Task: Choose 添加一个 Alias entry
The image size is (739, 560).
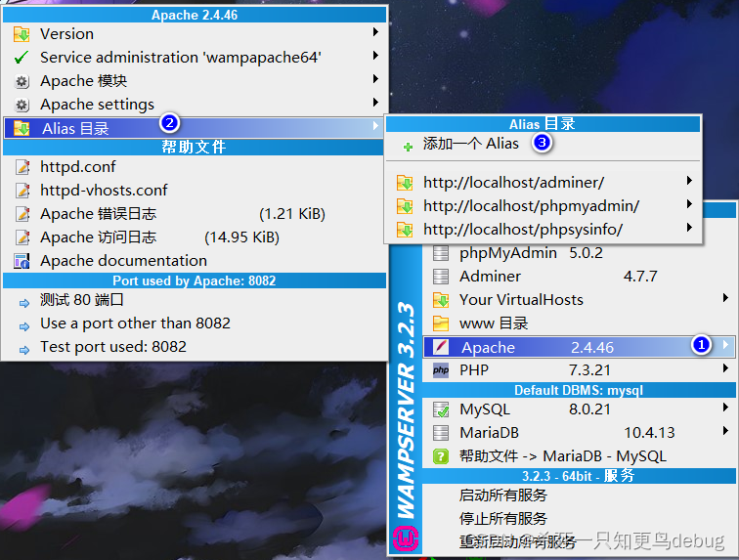Action: coord(543,144)
